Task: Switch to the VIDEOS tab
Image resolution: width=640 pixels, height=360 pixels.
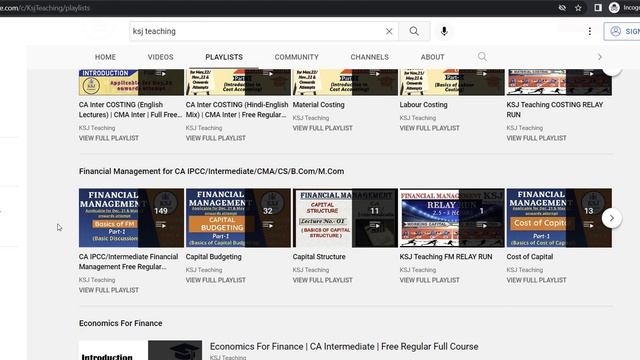Action: point(160,57)
